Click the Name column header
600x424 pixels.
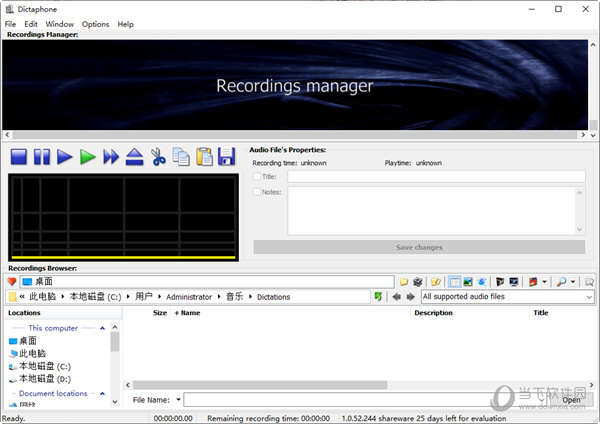(190, 313)
